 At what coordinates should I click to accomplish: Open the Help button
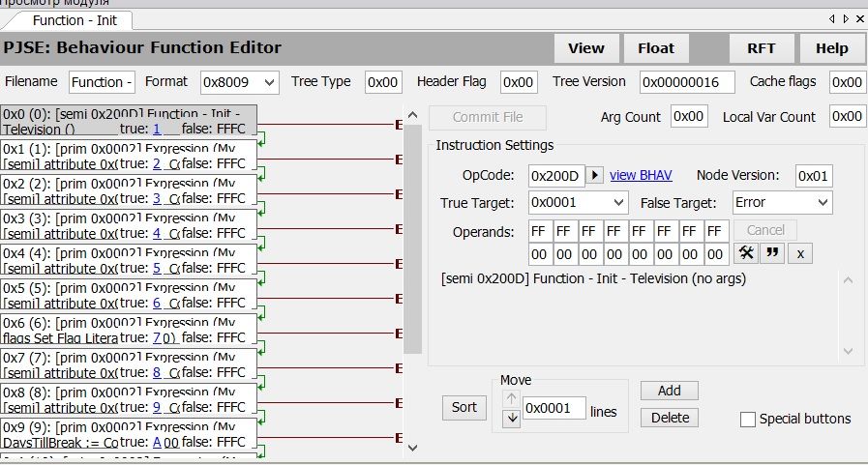pos(831,48)
